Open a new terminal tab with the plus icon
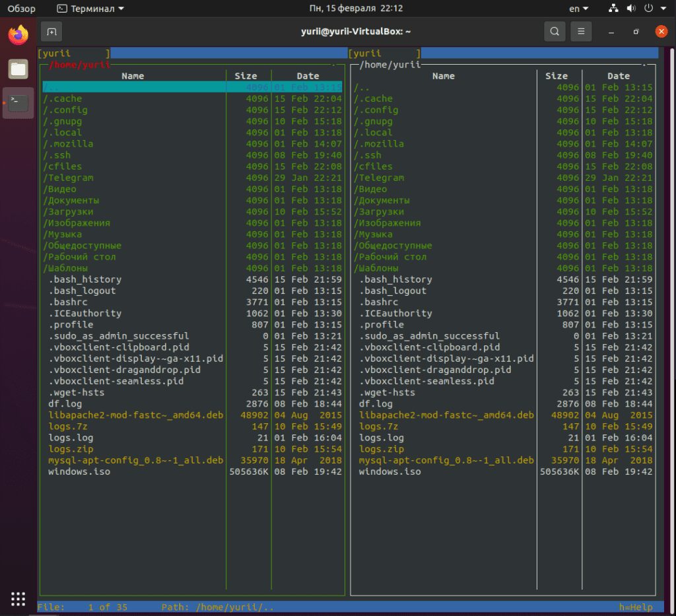676x616 pixels. point(51,31)
